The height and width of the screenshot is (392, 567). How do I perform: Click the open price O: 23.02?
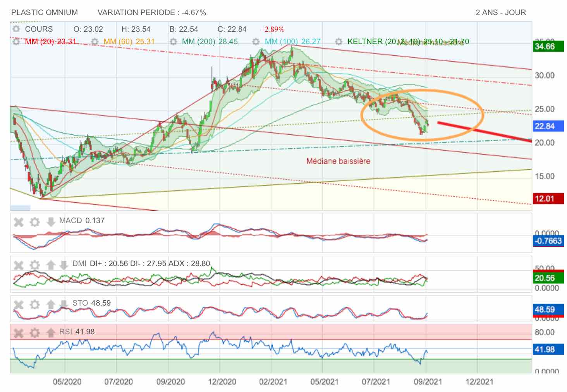pos(88,29)
